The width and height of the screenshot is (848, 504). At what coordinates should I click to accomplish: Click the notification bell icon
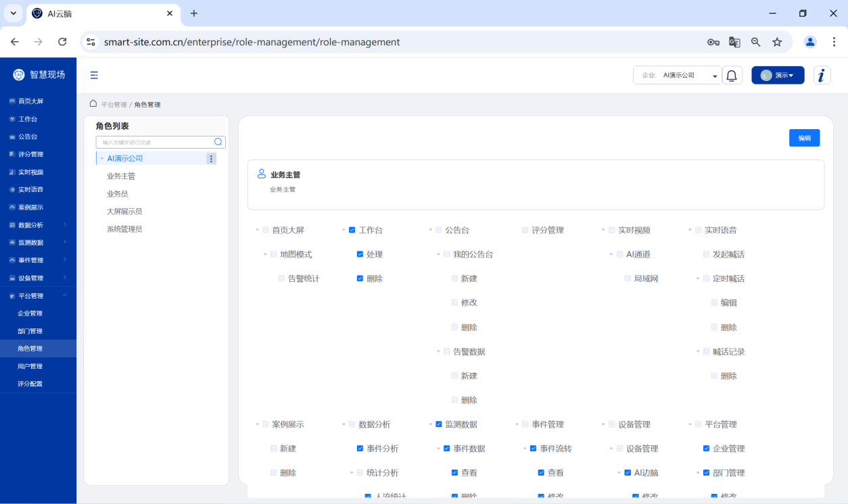(x=731, y=76)
